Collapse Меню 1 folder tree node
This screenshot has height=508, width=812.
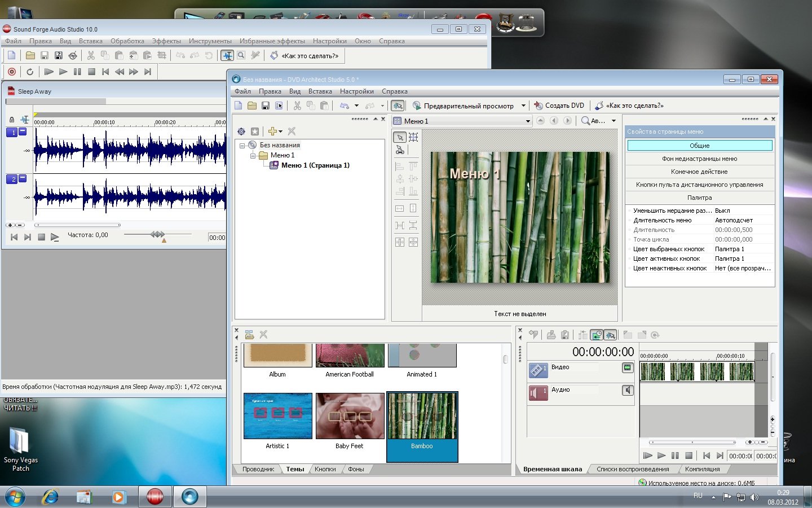coord(253,155)
